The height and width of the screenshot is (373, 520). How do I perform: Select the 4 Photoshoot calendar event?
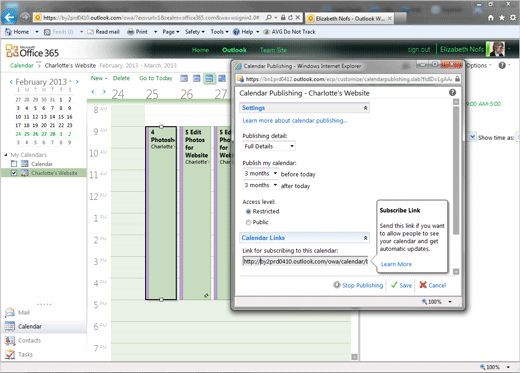point(161,213)
